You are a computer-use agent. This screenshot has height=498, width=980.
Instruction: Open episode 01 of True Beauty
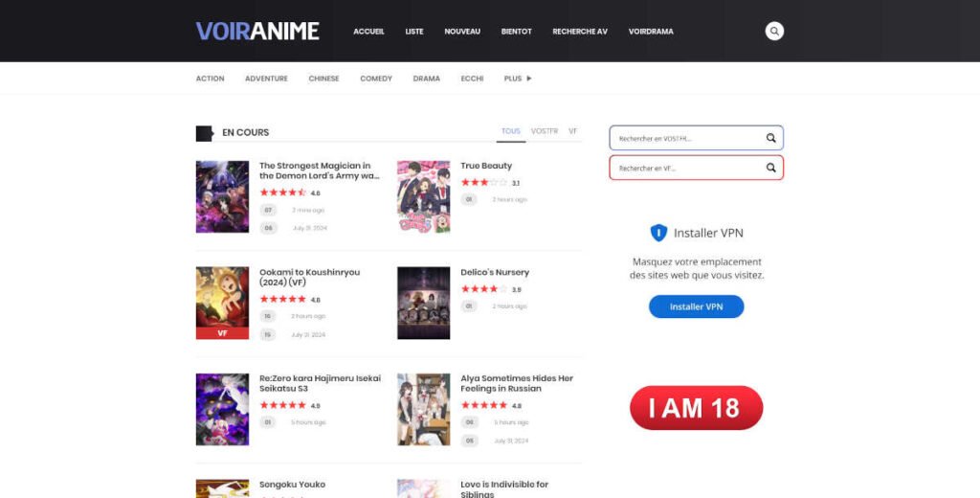click(x=469, y=199)
